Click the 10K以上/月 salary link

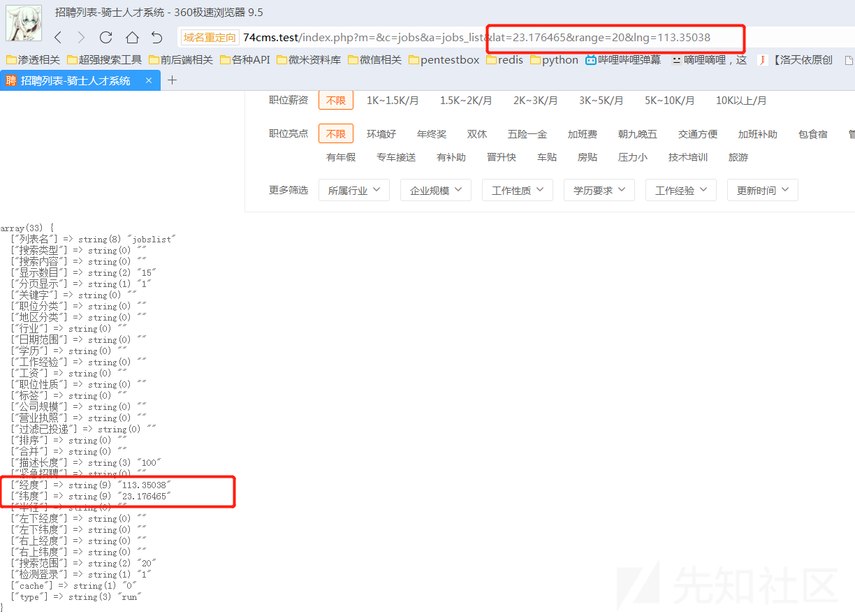pos(741,101)
